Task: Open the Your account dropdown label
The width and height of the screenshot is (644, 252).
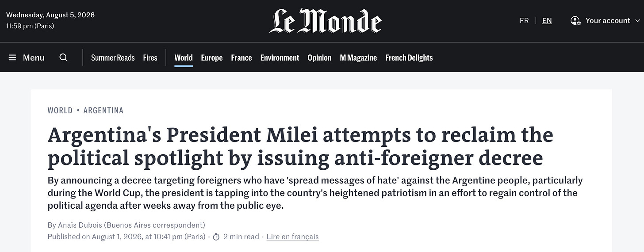Action: 608,20
